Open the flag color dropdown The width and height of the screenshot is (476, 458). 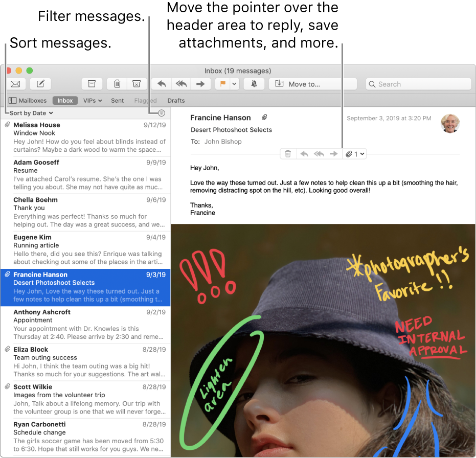pyautogui.click(x=234, y=84)
